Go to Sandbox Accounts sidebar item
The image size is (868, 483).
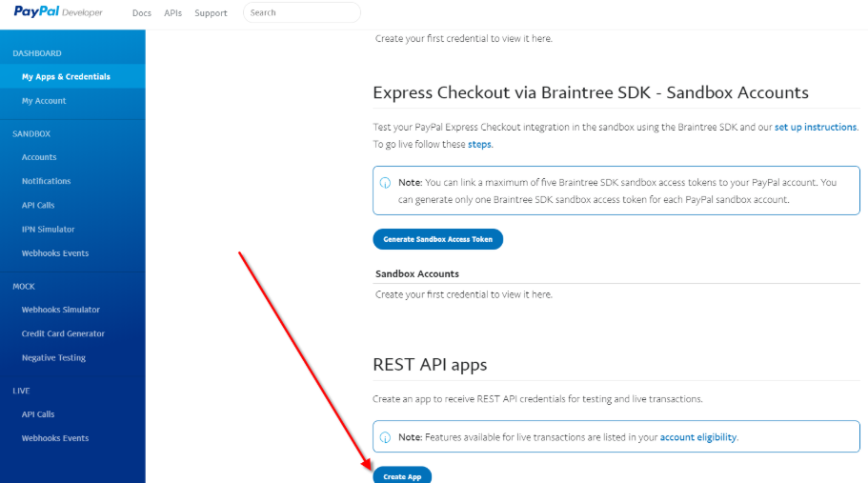(39, 157)
